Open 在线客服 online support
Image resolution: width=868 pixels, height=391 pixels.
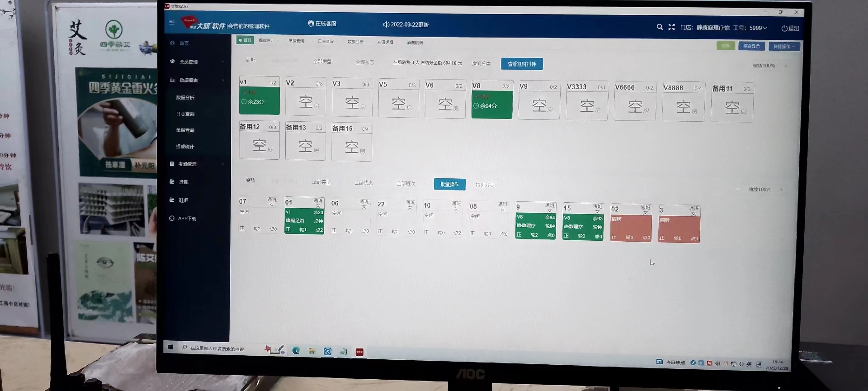click(322, 24)
